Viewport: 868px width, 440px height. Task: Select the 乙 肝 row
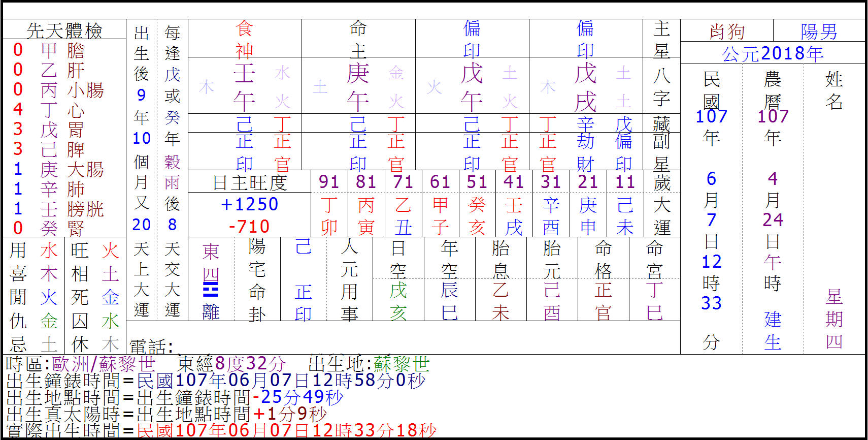[x=49, y=70]
